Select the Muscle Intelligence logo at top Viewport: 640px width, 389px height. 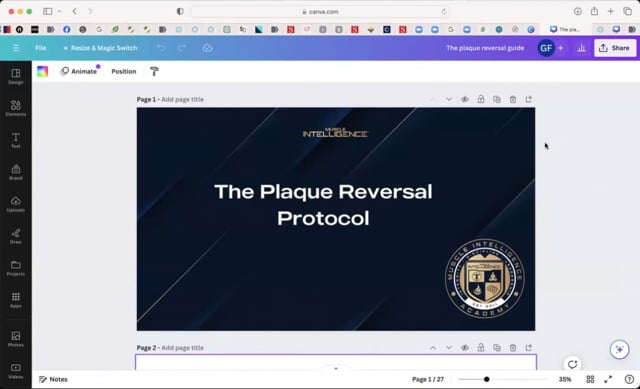click(335, 133)
